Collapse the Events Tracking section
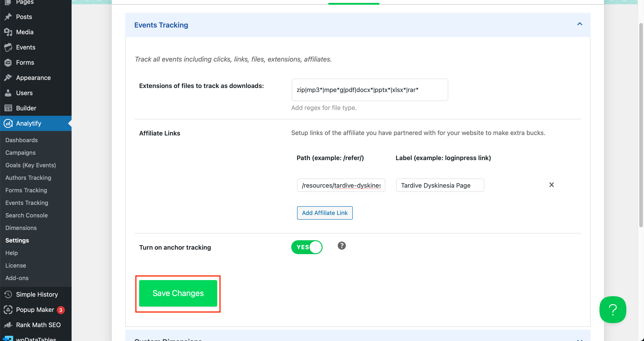This screenshot has width=644, height=341. pos(580,24)
